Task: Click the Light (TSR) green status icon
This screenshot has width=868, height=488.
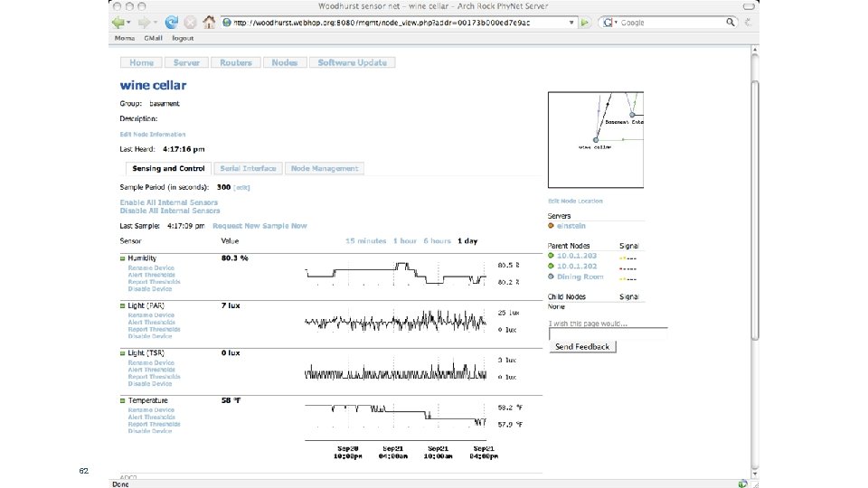Action: click(x=122, y=353)
